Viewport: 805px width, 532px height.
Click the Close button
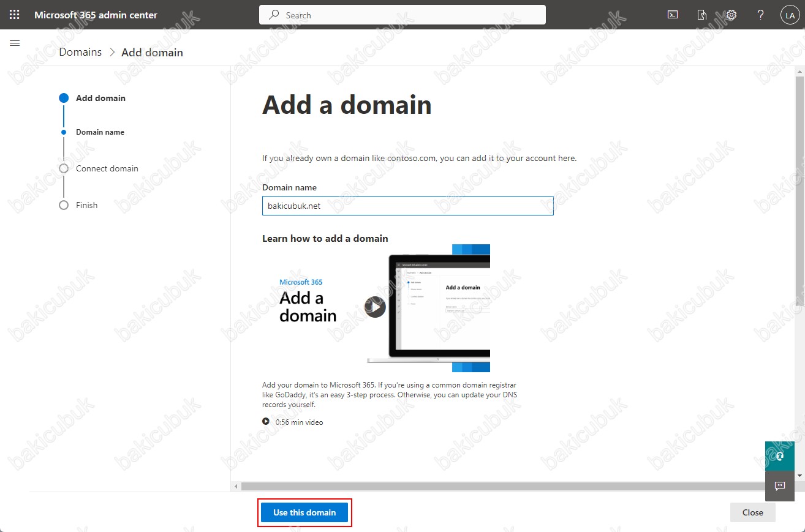tap(752, 512)
